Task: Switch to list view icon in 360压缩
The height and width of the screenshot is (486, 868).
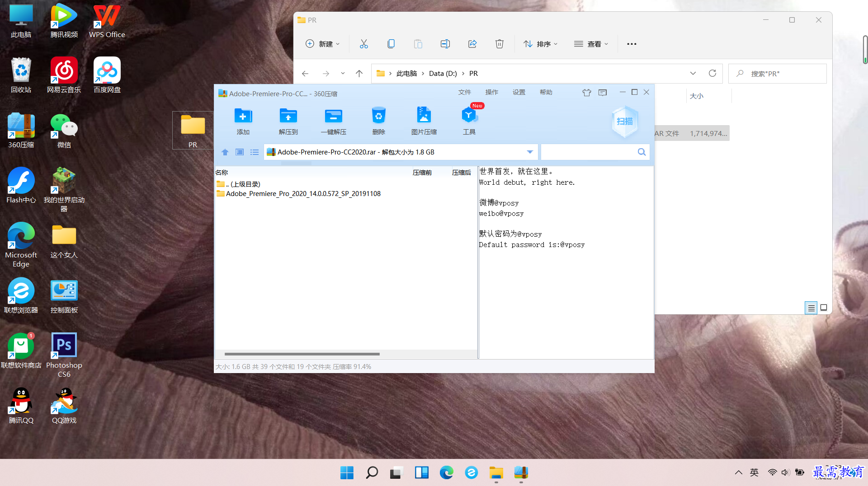Action: [255, 152]
